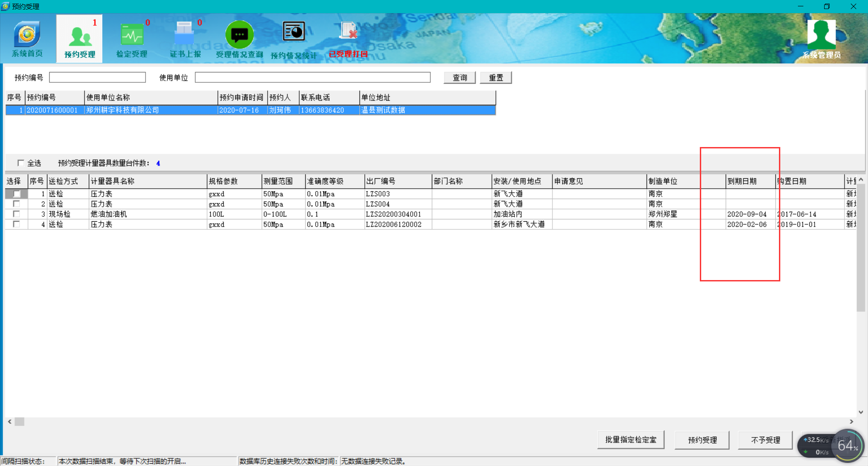Click the 不予受理 button
868x466 pixels.
(765, 440)
